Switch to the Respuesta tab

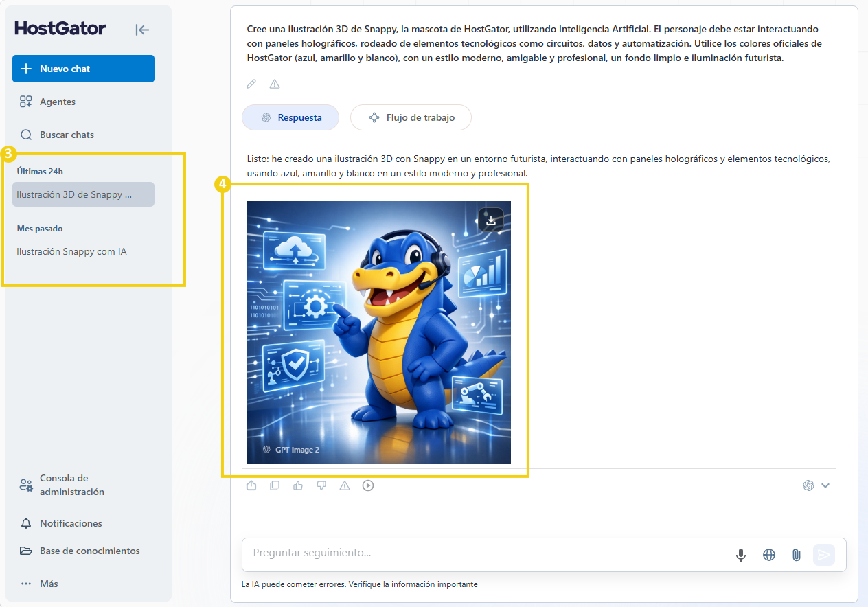click(x=290, y=117)
